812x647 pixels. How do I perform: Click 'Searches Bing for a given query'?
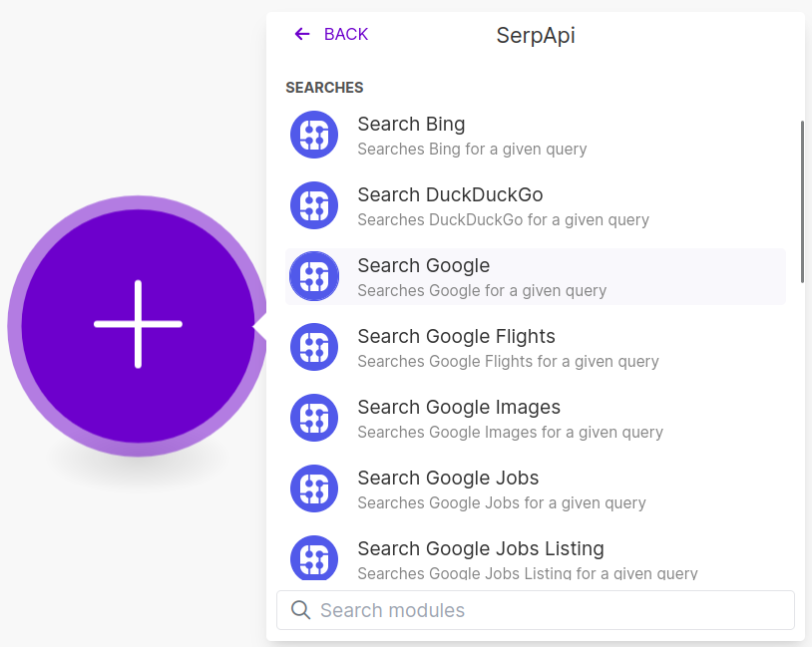(472, 150)
